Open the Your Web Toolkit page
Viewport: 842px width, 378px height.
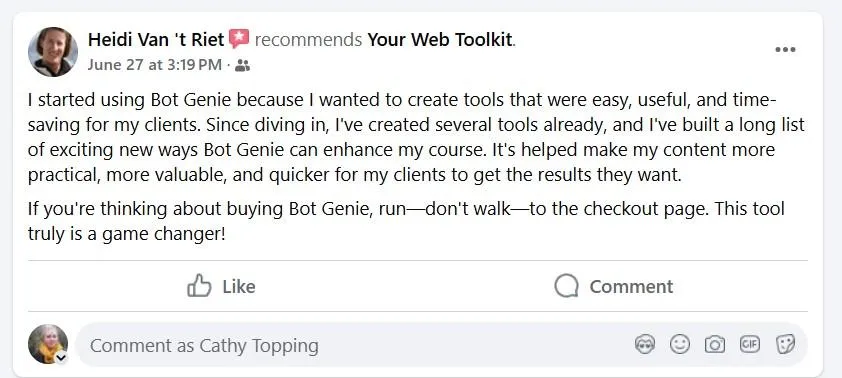[440, 39]
